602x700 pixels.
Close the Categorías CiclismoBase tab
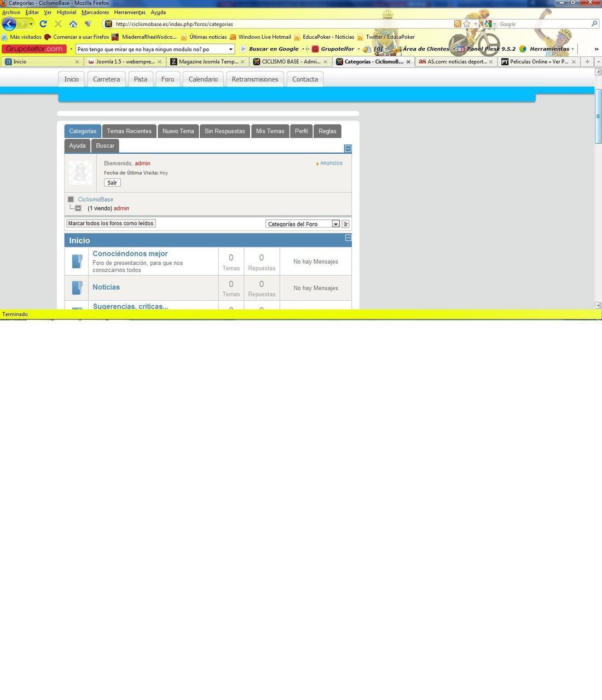pyautogui.click(x=408, y=62)
